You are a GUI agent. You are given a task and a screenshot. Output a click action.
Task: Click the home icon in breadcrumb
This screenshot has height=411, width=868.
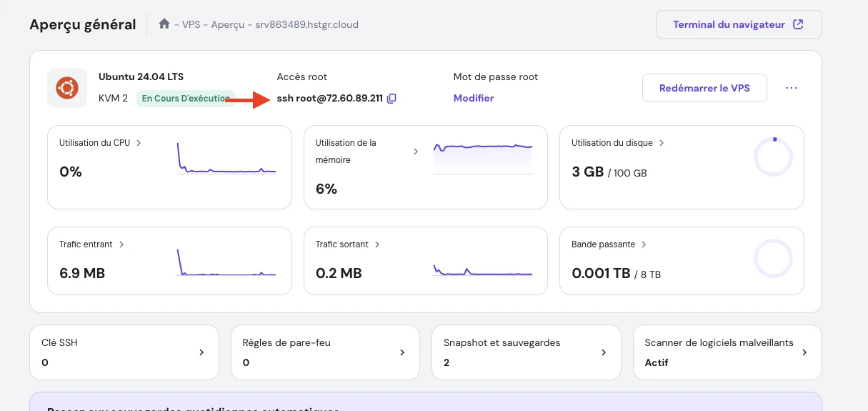tap(164, 24)
